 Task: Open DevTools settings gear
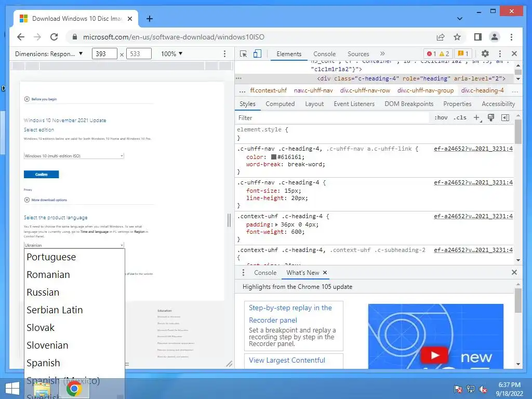485,54
